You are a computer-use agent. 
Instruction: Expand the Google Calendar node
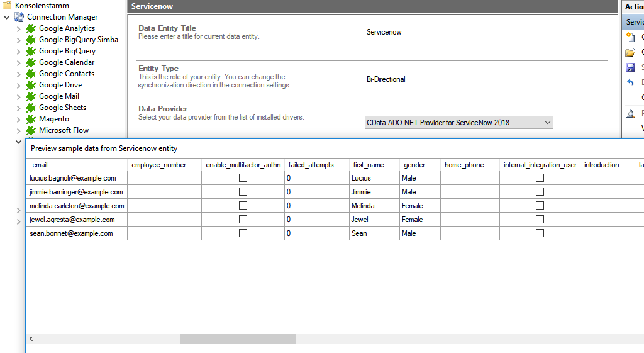click(x=18, y=63)
